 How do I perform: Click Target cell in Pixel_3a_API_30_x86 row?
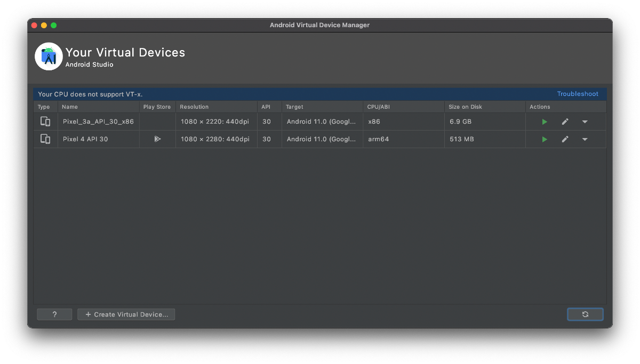point(322,122)
